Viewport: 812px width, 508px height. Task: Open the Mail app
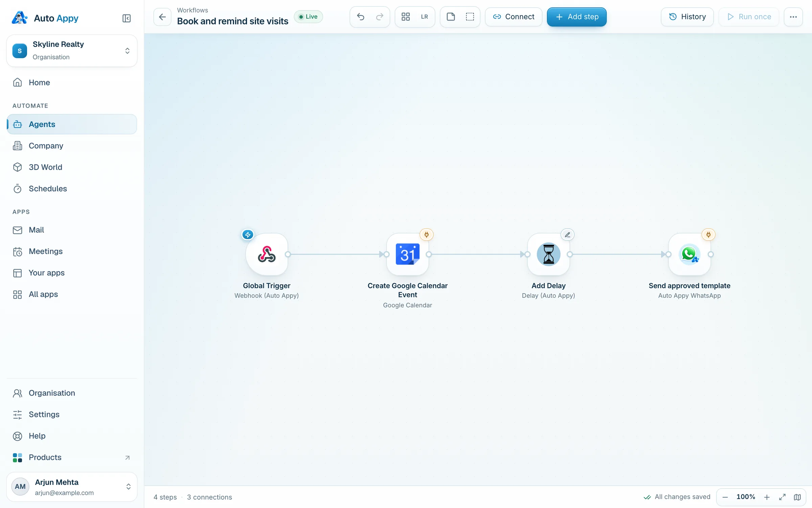tap(72, 230)
